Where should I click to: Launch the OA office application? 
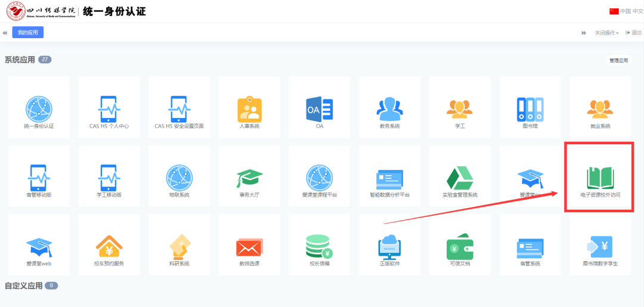click(320, 109)
